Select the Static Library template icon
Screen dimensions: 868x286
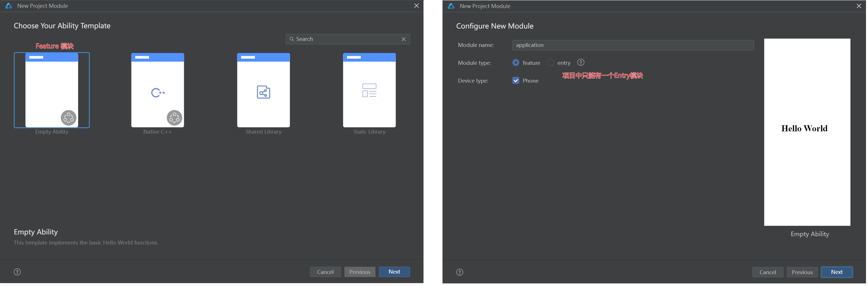(369, 90)
